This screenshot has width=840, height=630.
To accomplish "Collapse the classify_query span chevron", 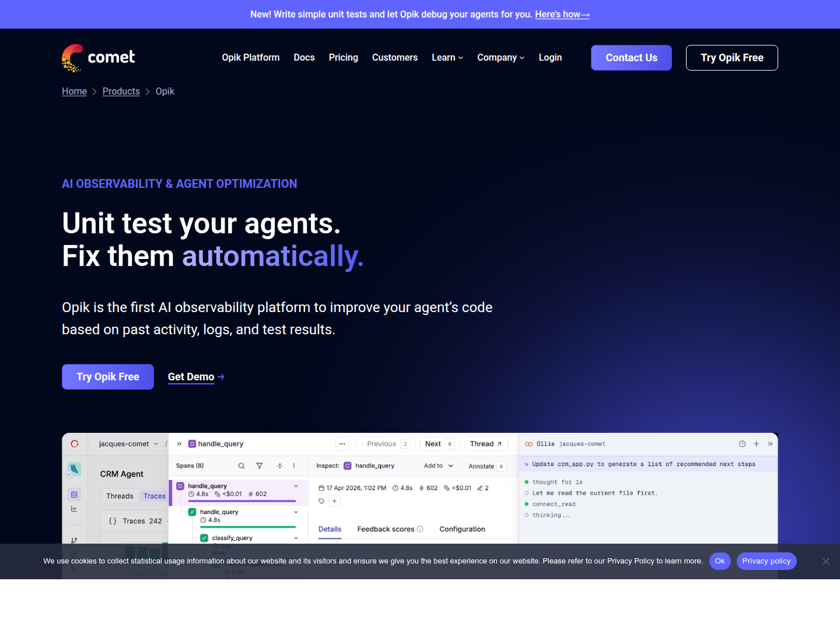I will (296, 538).
